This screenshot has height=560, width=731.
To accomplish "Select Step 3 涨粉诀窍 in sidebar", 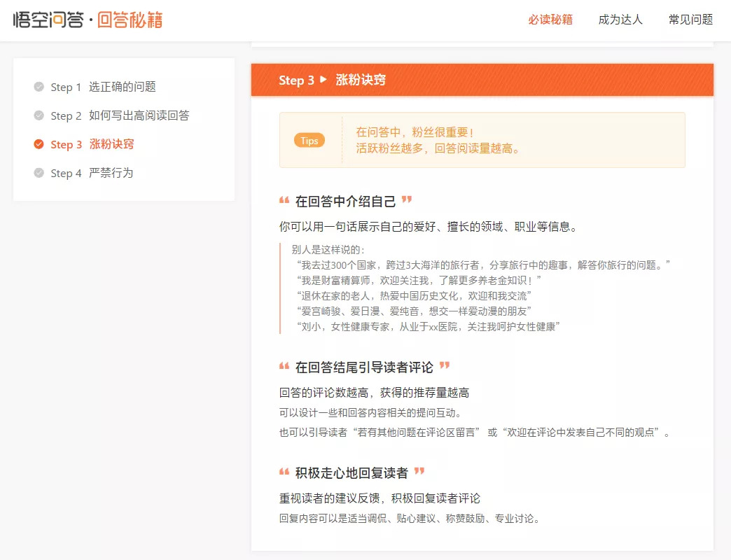I will pos(92,144).
